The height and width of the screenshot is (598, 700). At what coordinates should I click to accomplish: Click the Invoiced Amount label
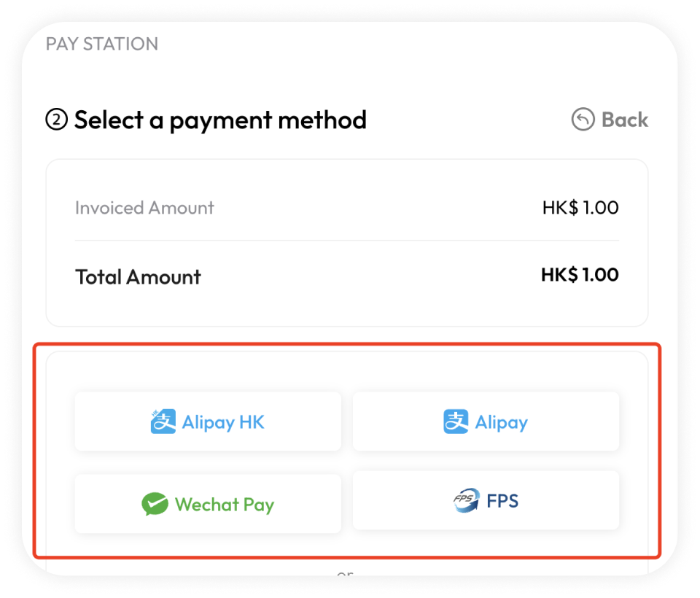pyautogui.click(x=144, y=208)
